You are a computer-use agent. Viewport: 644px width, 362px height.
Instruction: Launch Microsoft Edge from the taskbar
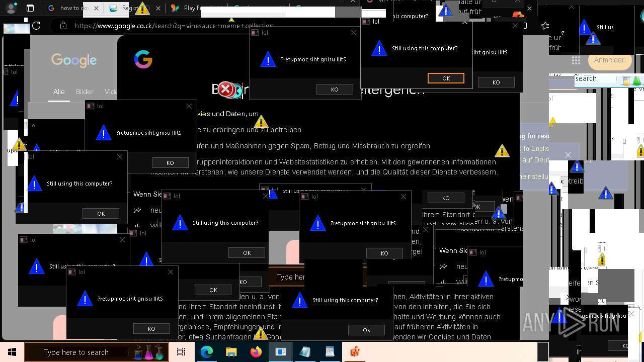[x=207, y=352]
